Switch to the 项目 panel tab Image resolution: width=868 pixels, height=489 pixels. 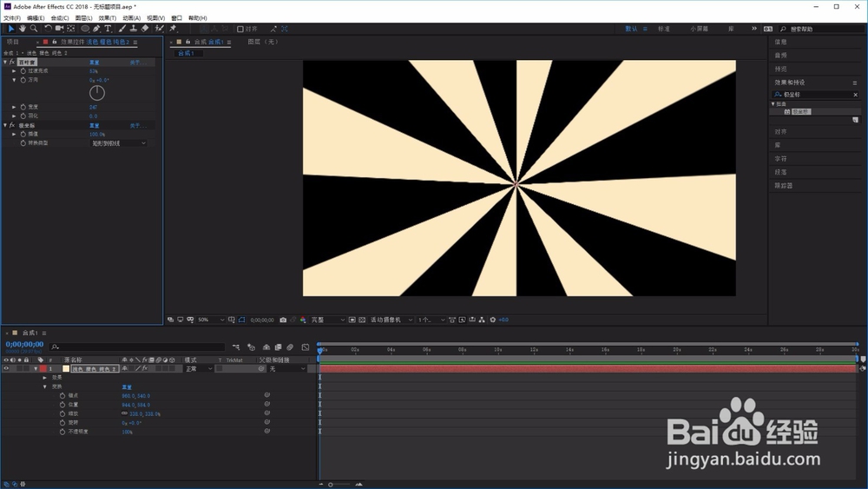13,42
